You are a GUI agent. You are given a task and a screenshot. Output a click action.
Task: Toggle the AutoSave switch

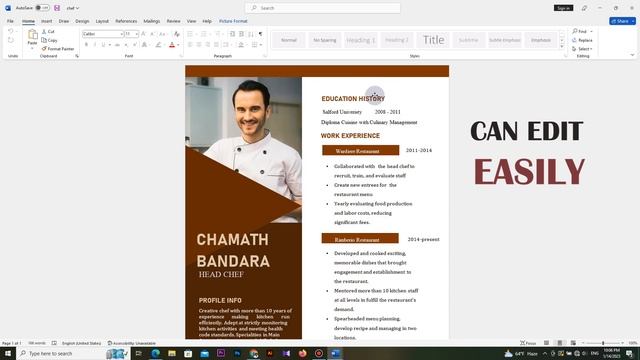click(42, 8)
